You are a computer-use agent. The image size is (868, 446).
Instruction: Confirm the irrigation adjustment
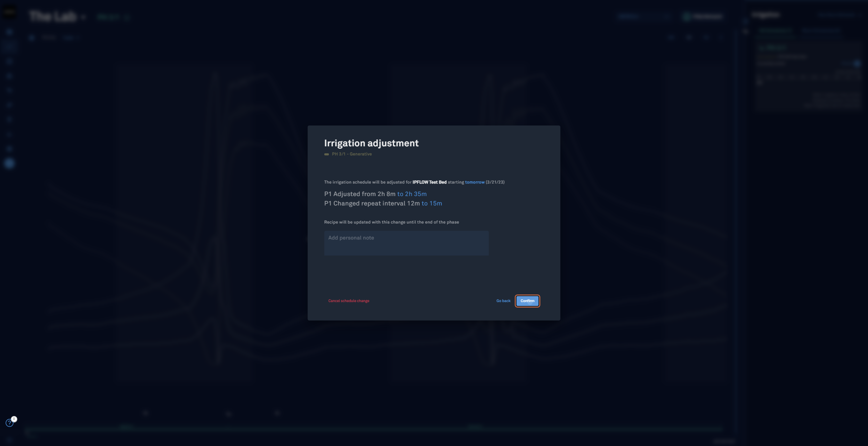(527, 301)
